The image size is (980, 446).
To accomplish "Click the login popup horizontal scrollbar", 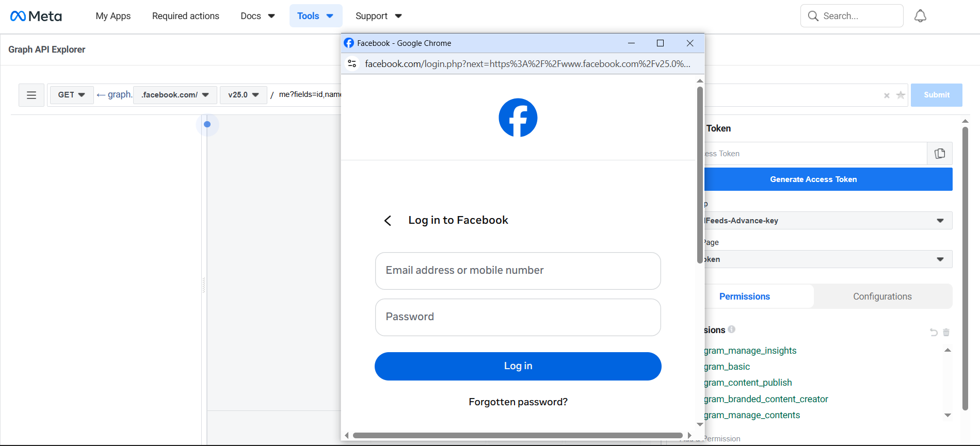I will coord(518,435).
